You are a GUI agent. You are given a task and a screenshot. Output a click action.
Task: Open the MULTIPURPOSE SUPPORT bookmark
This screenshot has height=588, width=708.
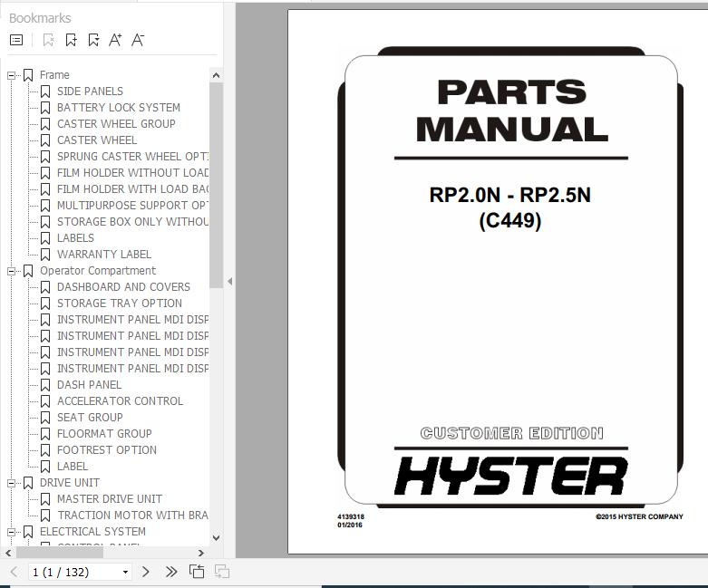pyautogui.click(x=132, y=206)
